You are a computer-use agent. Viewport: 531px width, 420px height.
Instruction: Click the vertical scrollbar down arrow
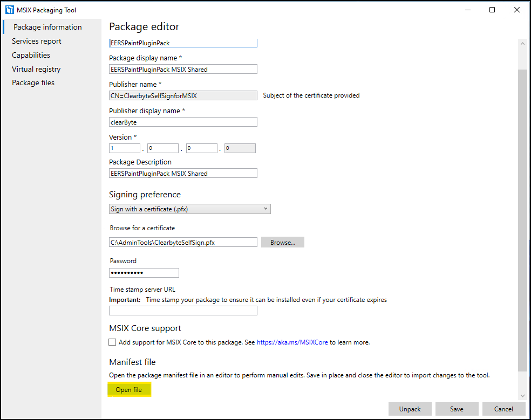522,396
